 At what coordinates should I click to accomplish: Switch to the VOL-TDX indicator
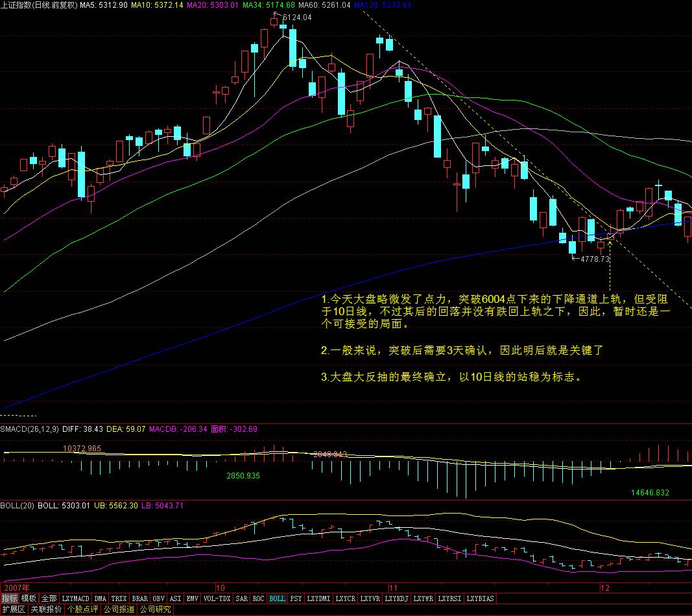coord(217,598)
